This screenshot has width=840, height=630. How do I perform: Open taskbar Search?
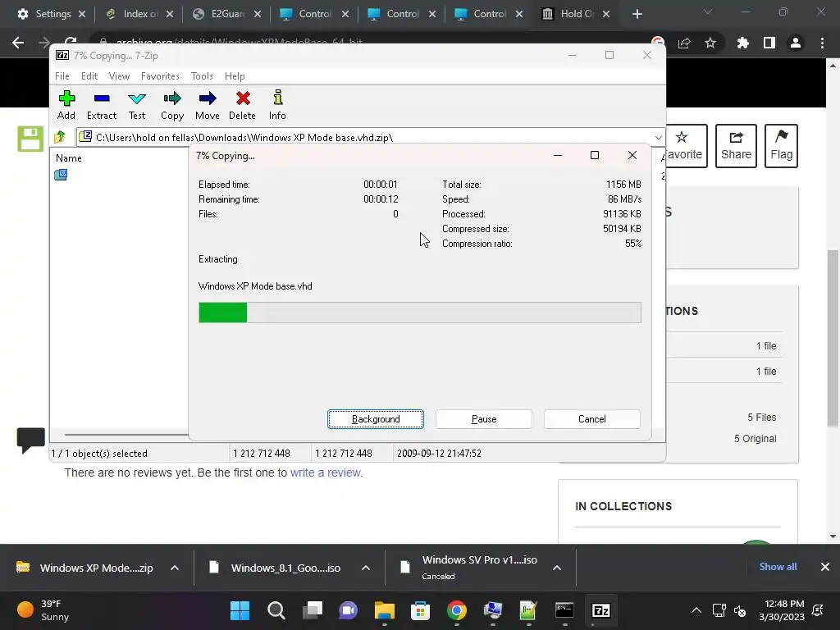276,610
